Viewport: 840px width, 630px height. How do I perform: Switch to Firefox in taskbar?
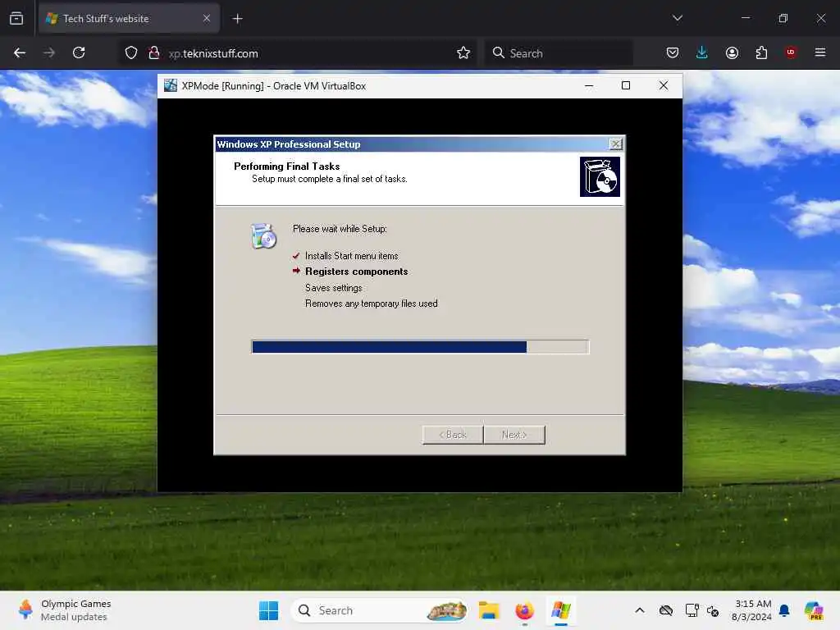pyautogui.click(x=524, y=610)
